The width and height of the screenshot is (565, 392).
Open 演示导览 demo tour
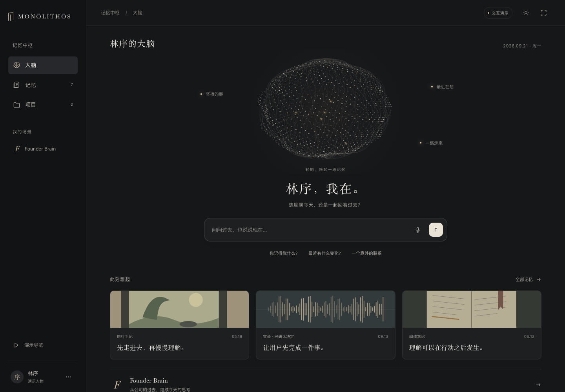pyautogui.click(x=43, y=345)
